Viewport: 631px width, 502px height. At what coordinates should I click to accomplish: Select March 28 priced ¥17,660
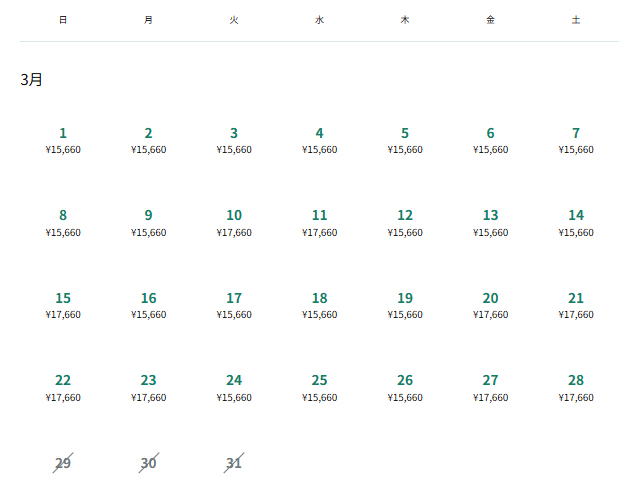(x=576, y=387)
